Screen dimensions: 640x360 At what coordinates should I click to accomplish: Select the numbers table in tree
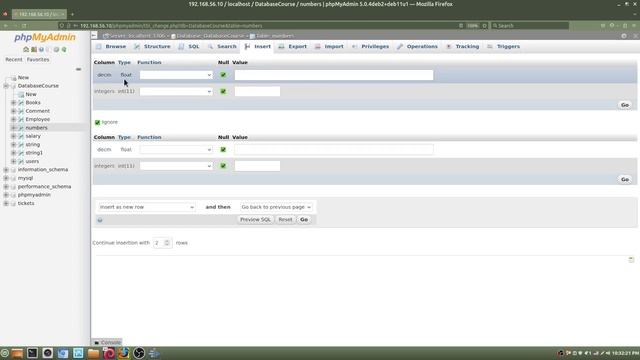[x=36, y=128]
